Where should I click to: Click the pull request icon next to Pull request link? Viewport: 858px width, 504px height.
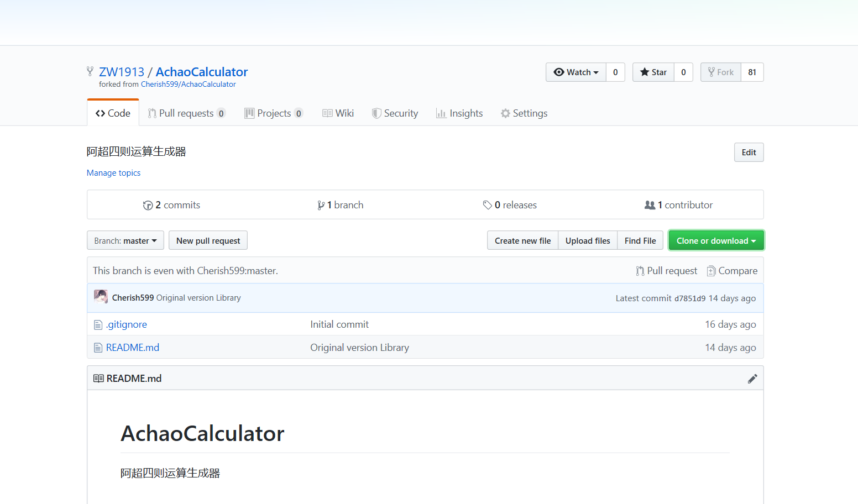[x=640, y=271]
